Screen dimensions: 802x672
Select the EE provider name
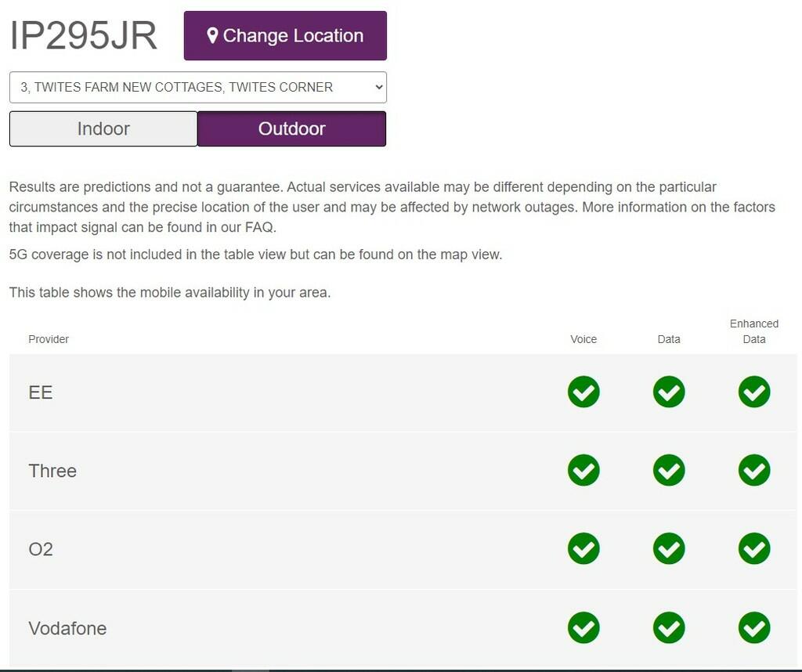(x=41, y=392)
